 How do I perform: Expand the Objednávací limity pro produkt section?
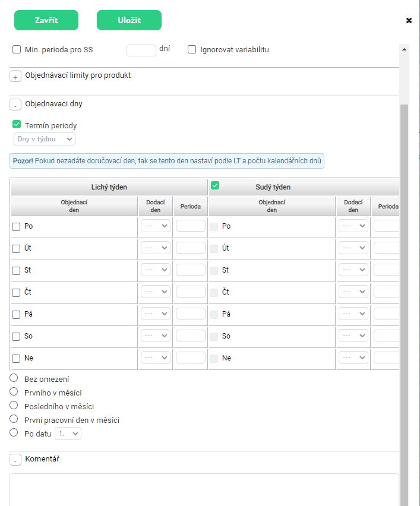click(16, 77)
